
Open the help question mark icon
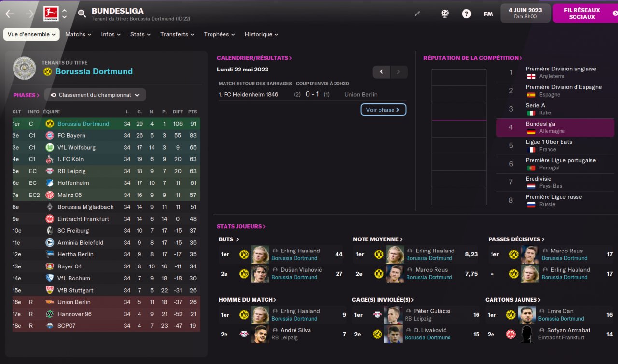point(466,14)
